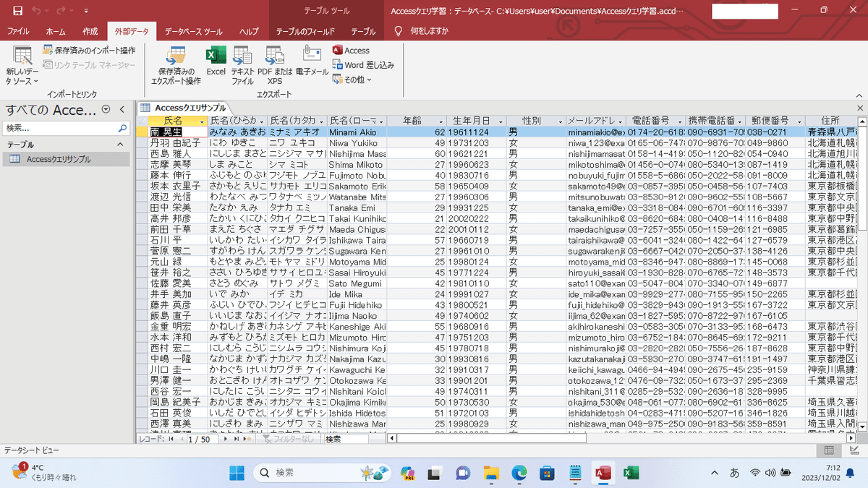Open the ファイル tab
This screenshot has height=488, width=868.
pyautogui.click(x=18, y=31)
